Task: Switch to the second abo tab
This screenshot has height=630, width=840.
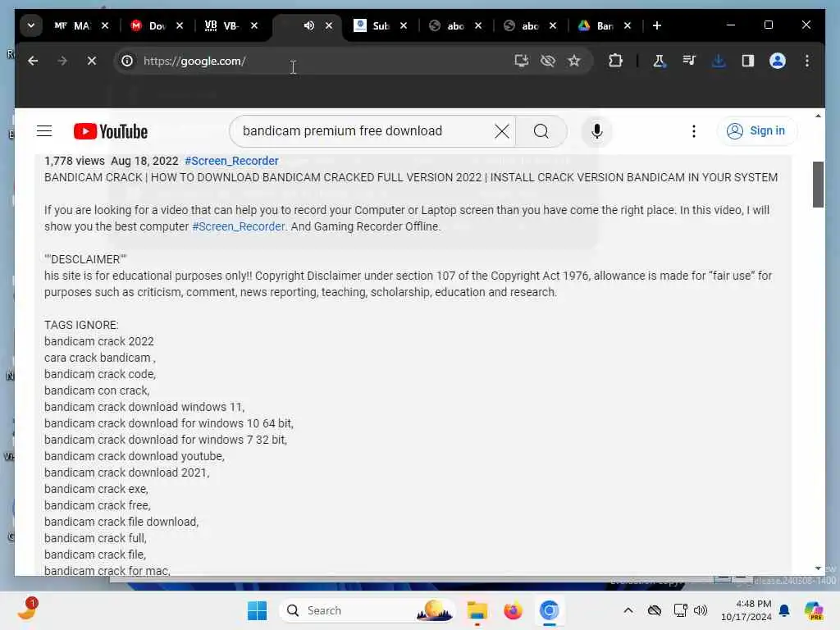Action: [x=522, y=25]
